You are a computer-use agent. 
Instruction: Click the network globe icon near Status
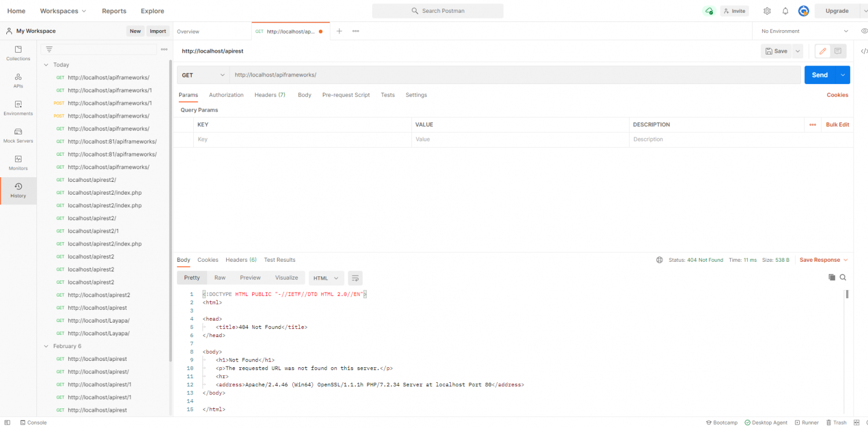point(659,260)
